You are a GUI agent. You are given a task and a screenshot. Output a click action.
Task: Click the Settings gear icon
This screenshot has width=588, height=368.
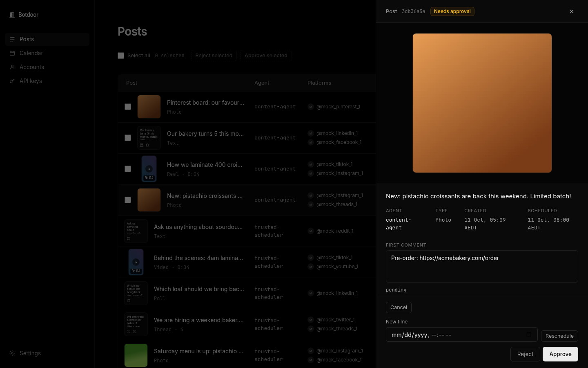click(12, 353)
